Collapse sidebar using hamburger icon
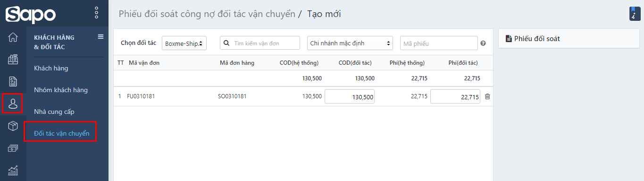 pyautogui.click(x=100, y=36)
